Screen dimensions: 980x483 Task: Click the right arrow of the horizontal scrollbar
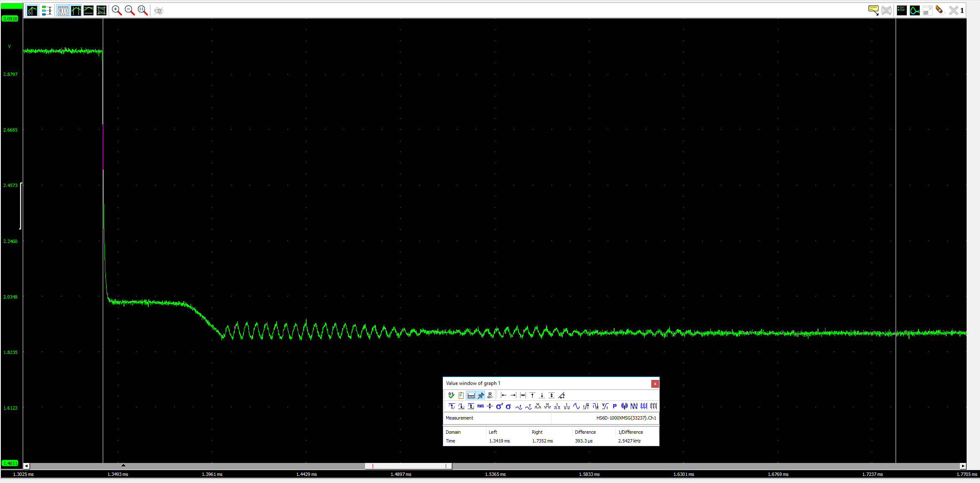[962, 465]
